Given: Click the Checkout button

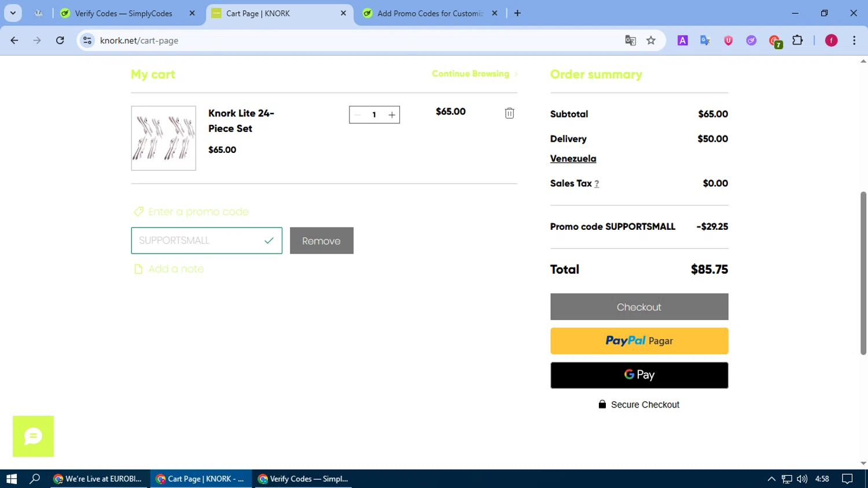Looking at the screenshot, I should [x=639, y=307].
